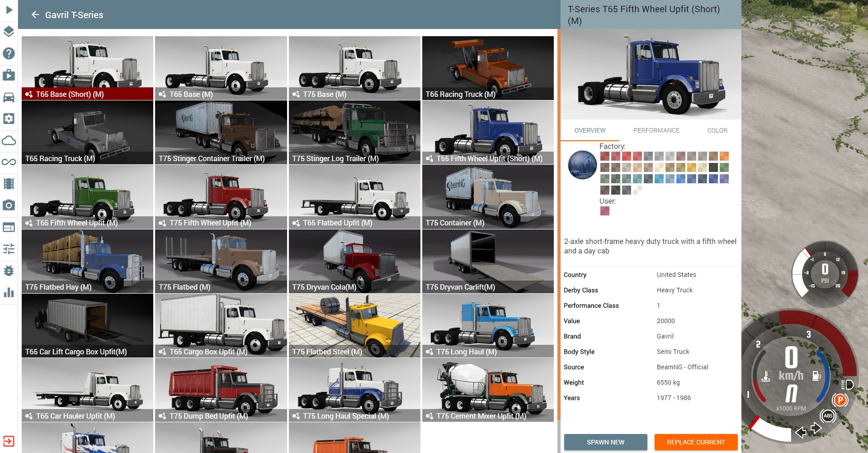
Task: Click the left turn signal arrow
Action: [x=801, y=432]
